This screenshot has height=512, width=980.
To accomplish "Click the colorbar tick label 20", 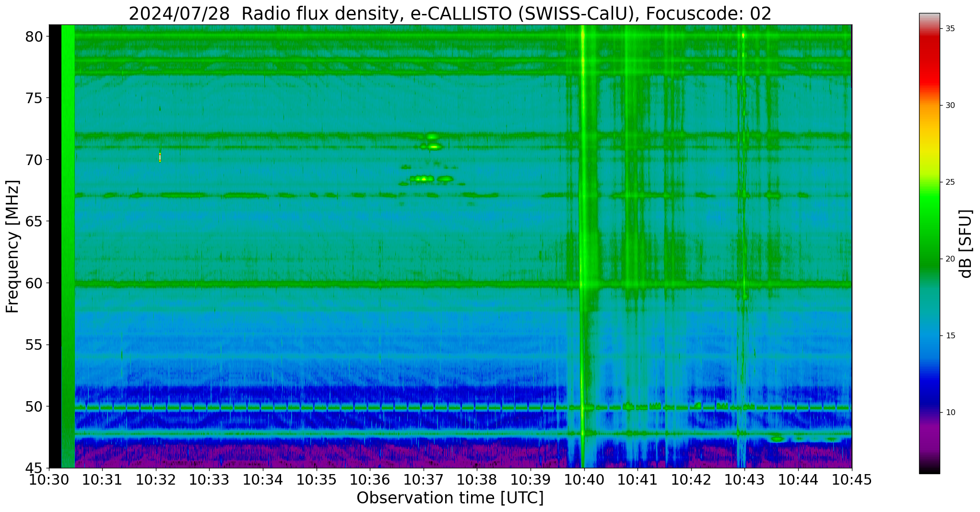I will tap(950, 259).
